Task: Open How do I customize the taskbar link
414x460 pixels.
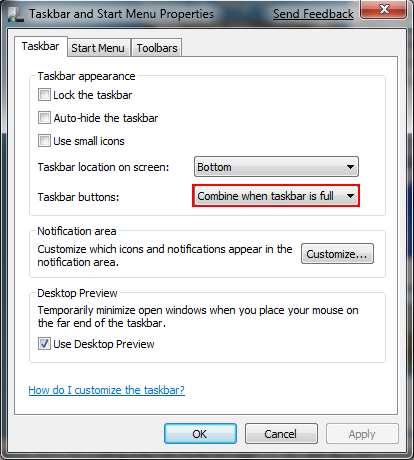Action: [107, 390]
